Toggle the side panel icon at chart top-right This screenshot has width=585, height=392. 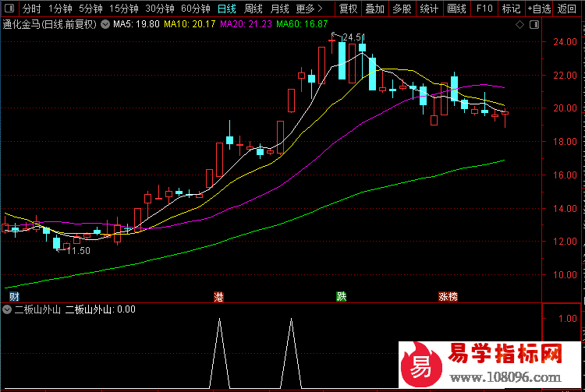click(x=534, y=25)
